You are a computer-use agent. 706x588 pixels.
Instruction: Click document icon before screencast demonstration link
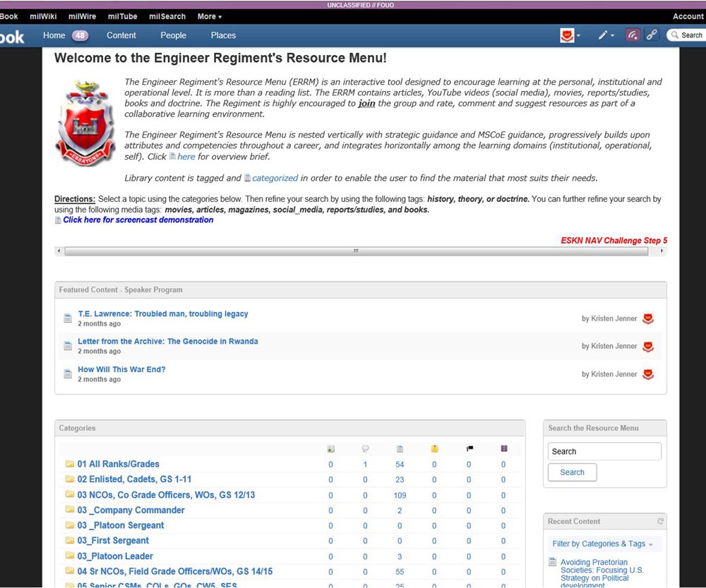point(58,220)
